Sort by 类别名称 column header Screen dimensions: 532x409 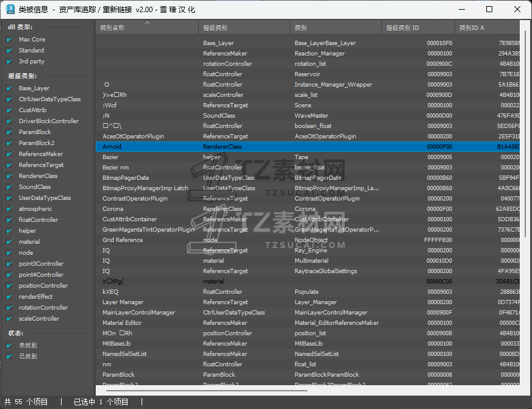[147, 27]
